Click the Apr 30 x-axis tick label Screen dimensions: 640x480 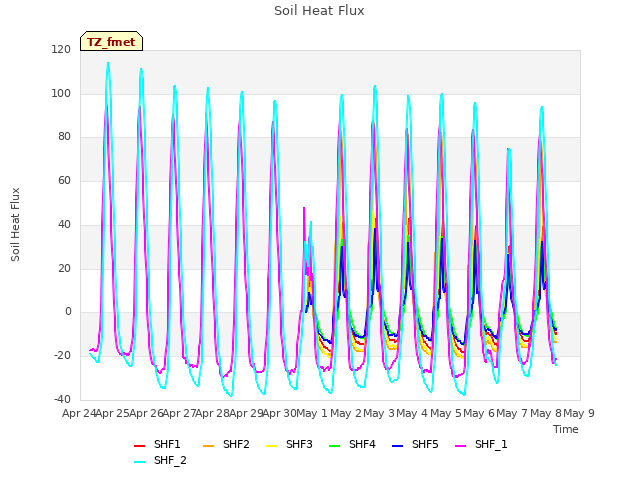279,413
